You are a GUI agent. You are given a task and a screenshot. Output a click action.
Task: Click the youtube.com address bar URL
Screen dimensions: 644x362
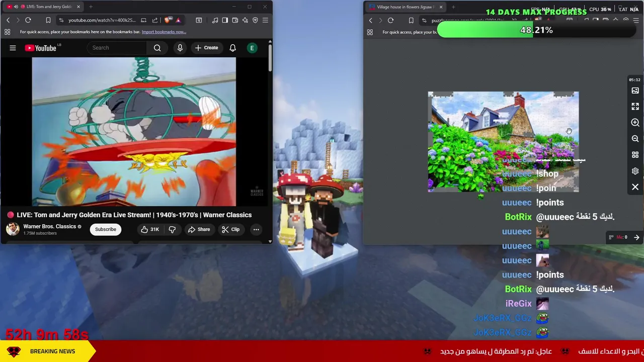(102, 20)
